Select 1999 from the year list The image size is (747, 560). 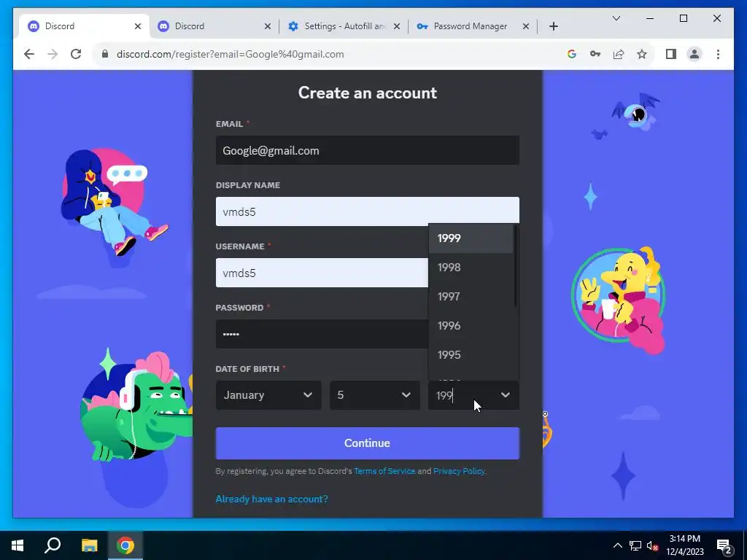point(471,238)
